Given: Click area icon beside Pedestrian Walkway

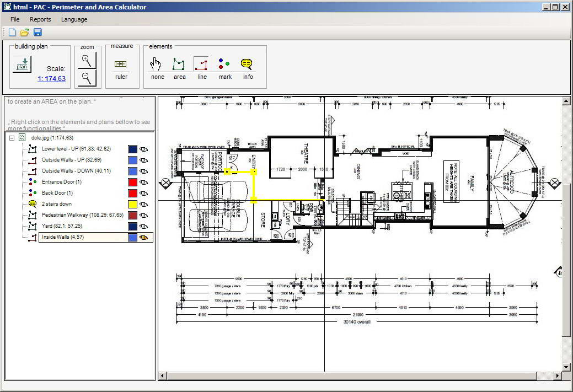Looking at the screenshot, I should click(x=33, y=215).
